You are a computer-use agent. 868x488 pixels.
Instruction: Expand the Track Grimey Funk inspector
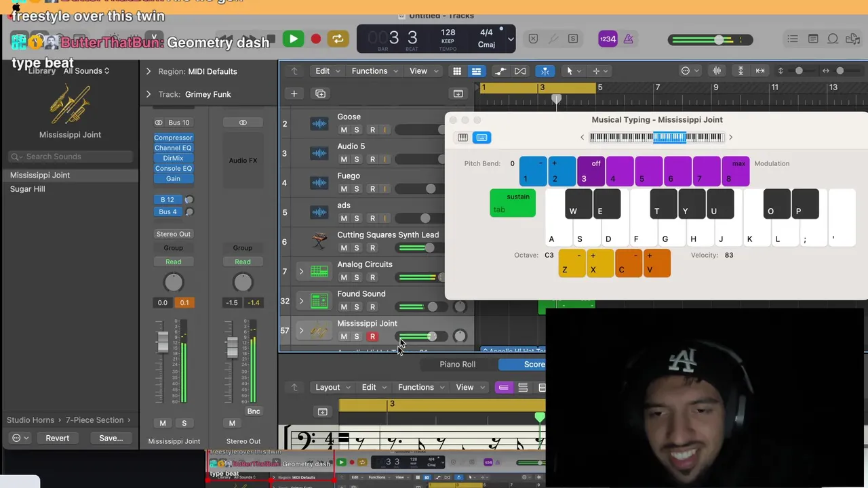pyautogui.click(x=149, y=94)
